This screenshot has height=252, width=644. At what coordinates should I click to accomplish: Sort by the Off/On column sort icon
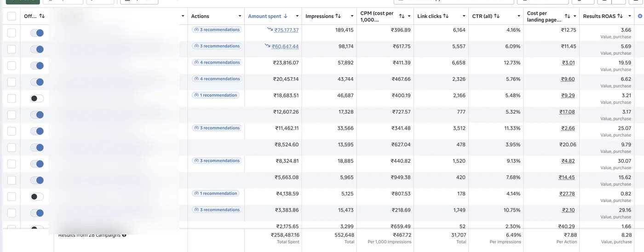coord(42,16)
